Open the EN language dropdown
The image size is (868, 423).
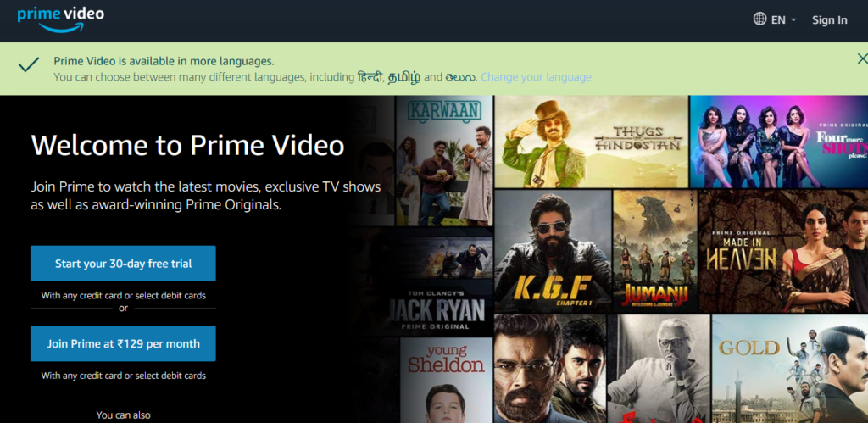coord(783,20)
